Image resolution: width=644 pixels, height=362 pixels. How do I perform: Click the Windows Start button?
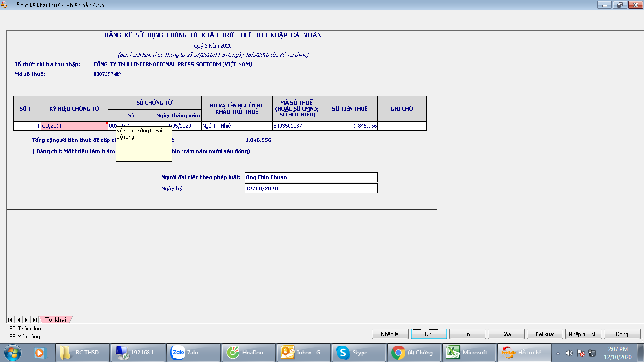click(x=12, y=353)
